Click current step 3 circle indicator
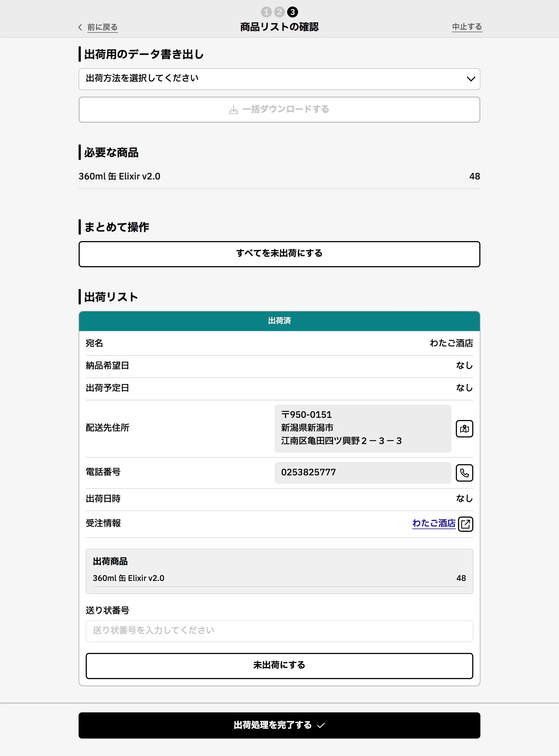 pyautogui.click(x=292, y=12)
